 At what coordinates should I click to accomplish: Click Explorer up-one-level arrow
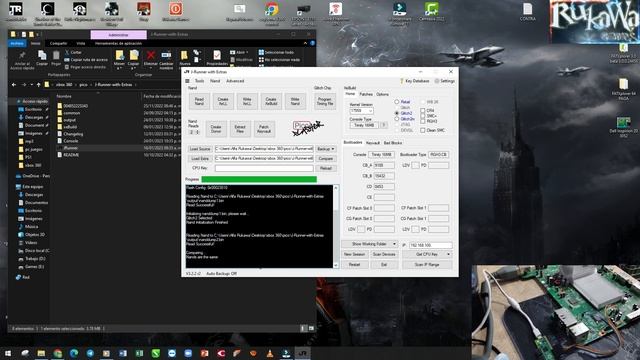38,84
